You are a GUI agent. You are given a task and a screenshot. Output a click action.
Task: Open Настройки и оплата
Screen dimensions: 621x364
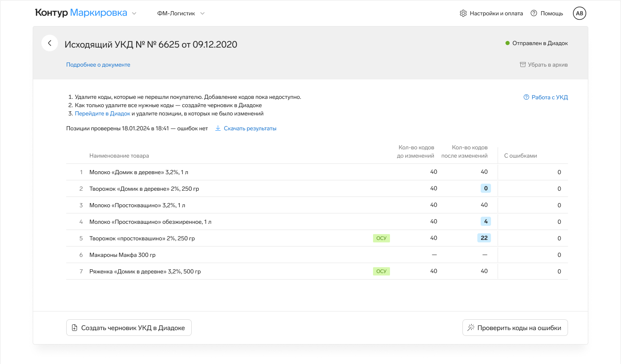tap(491, 13)
